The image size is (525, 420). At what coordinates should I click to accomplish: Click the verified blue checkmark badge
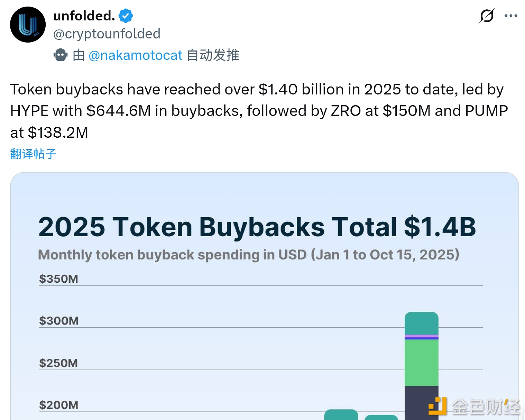(x=125, y=15)
